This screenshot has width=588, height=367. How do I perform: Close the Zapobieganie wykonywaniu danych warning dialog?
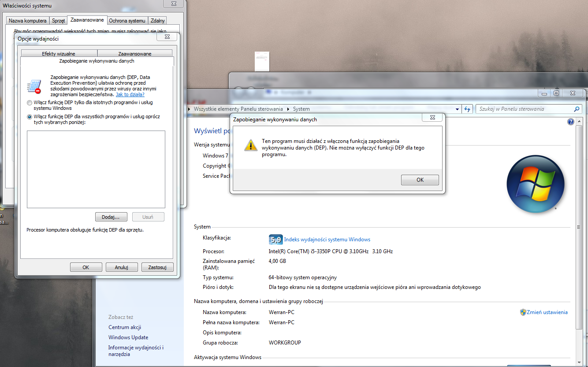point(432,118)
